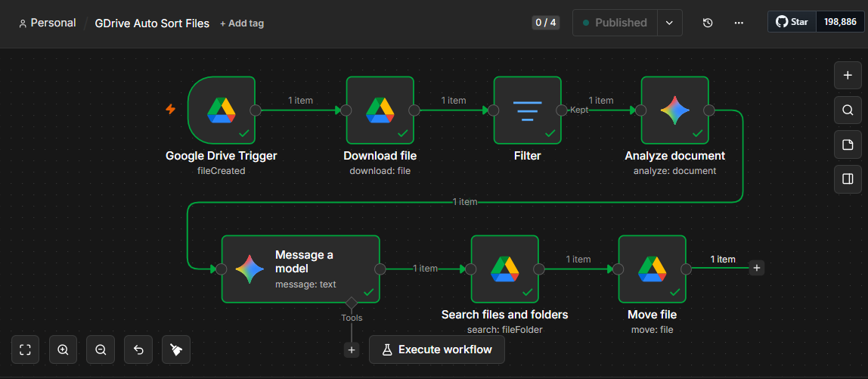
Task: Click the search: fileFolder subtitle text
Action: click(504, 330)
